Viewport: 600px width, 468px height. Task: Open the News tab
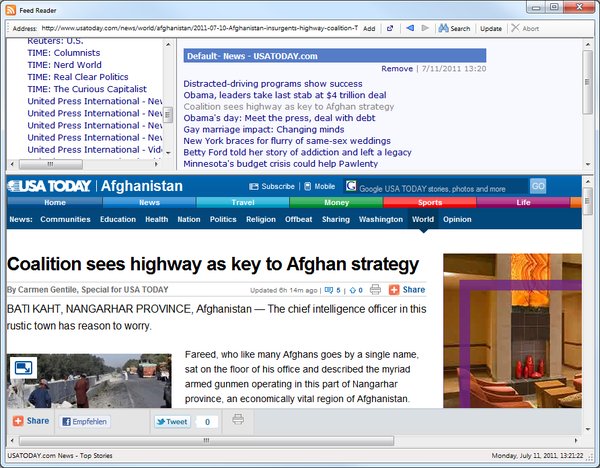149,202
